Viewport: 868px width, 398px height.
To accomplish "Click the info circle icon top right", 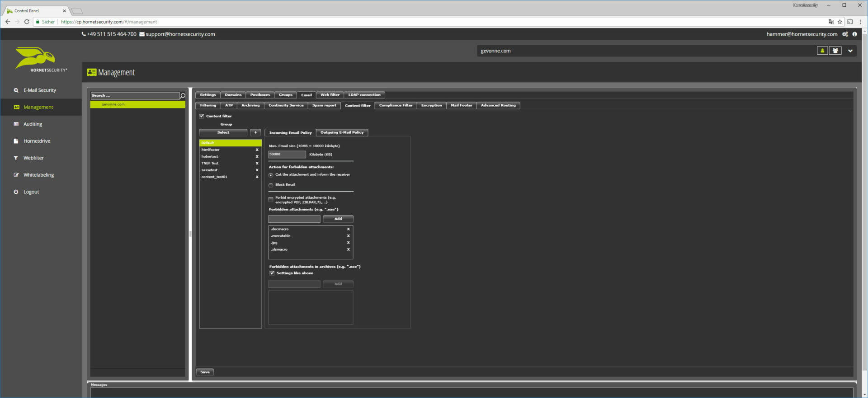I will [x=854, y=34].
